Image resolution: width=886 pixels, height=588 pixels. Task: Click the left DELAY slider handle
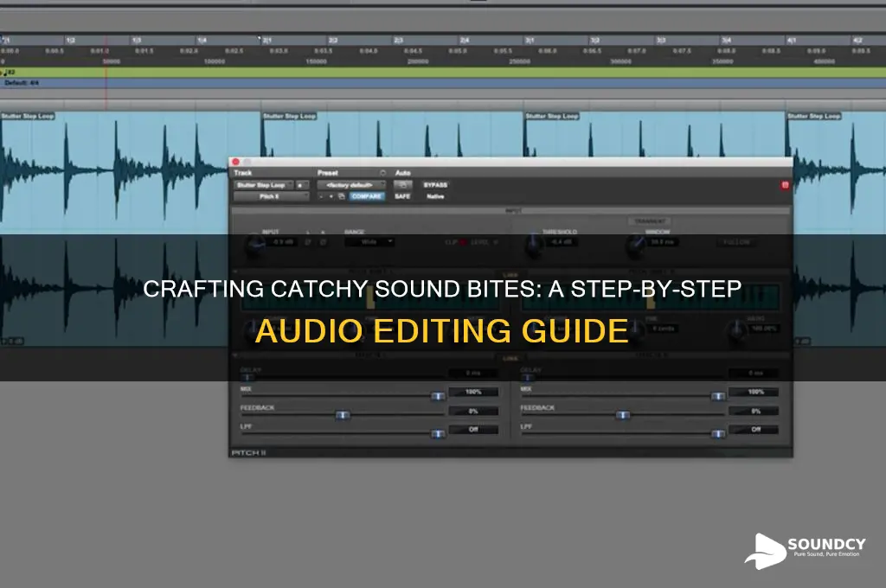(247, 377)
